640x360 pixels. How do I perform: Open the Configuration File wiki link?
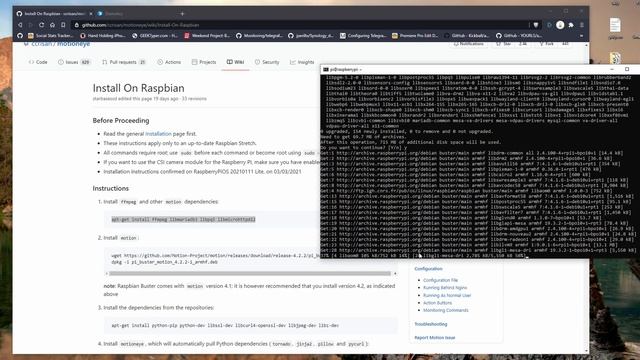pos(440,280)
